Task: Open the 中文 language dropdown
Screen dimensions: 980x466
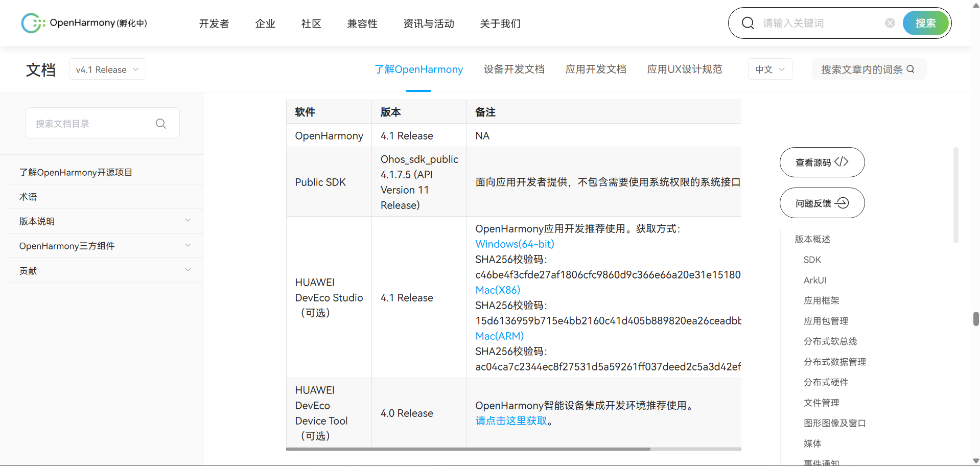Action: tap(769, 69)
